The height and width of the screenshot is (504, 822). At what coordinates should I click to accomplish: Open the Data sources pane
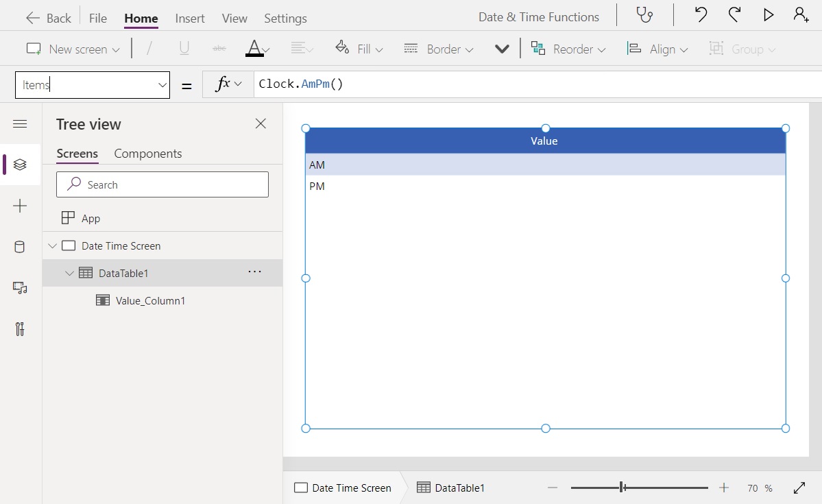point(21,247)
